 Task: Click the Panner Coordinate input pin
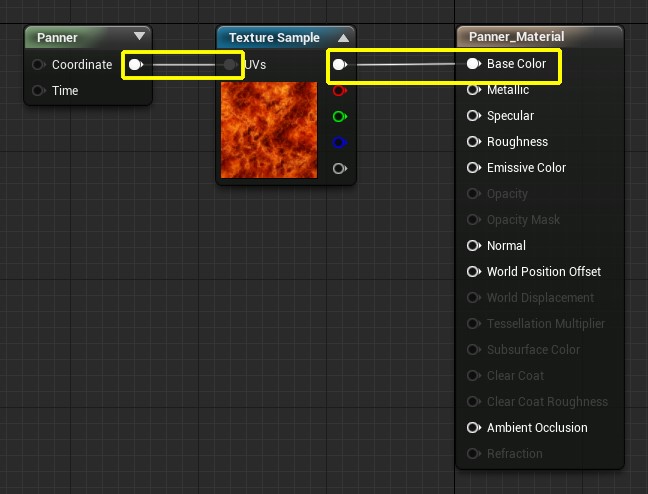(38, 64)
